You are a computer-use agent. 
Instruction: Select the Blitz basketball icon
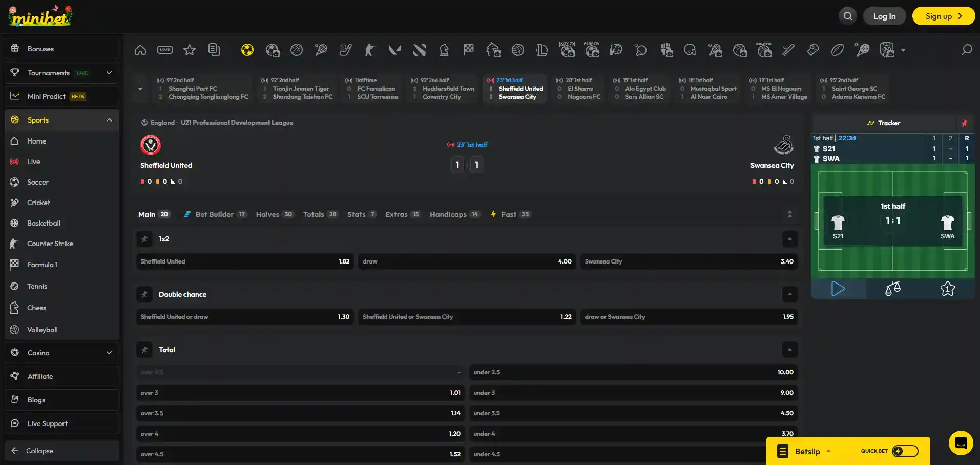[x=764, y=49]
